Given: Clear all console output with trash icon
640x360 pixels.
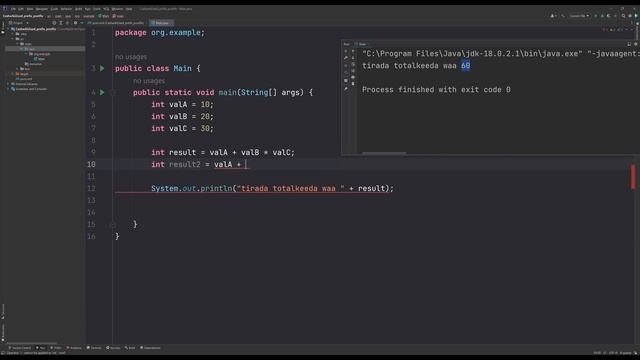Looking at the screenshot, I should click(x=353, y=84).
